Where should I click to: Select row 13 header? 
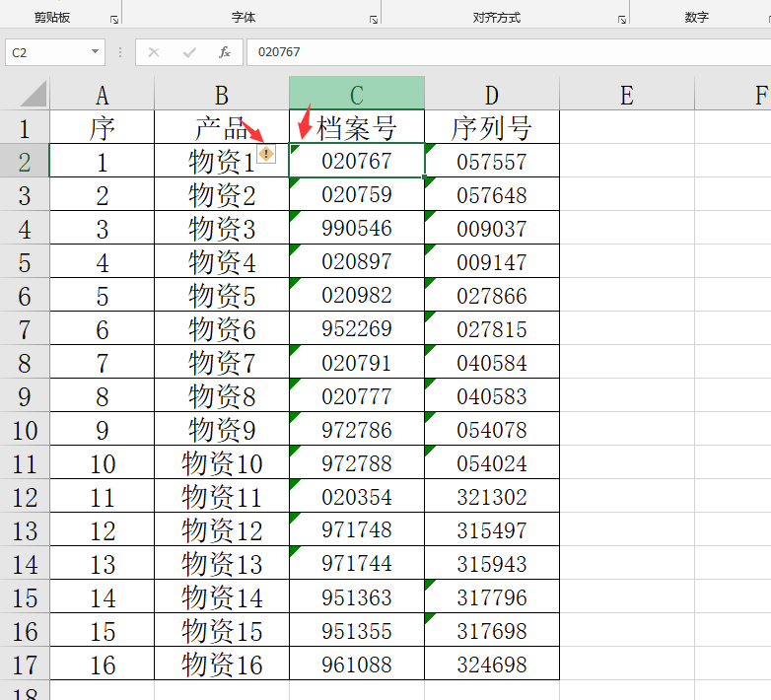point(25,529)
